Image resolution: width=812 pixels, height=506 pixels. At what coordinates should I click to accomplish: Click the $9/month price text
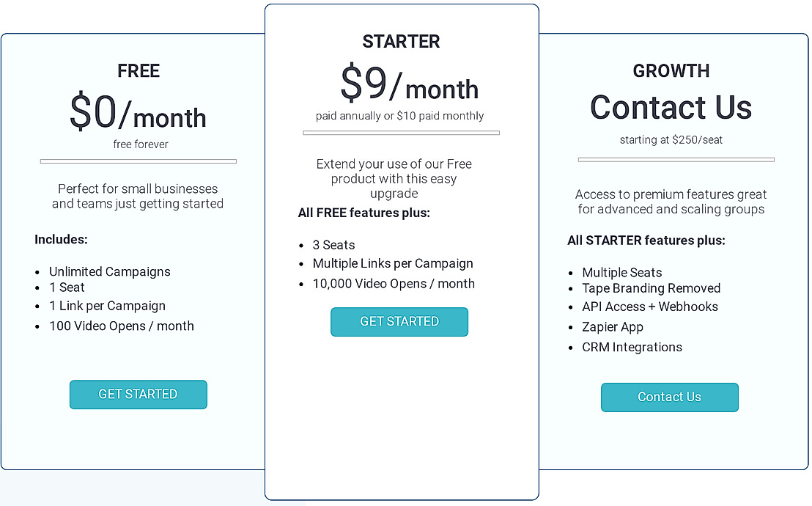tap(409, 86)
